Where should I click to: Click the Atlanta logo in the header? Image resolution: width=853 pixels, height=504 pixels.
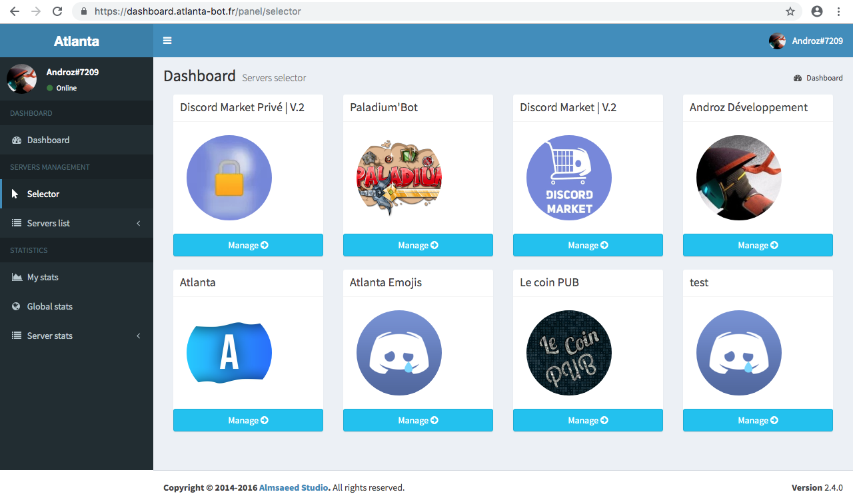point(77,41)
